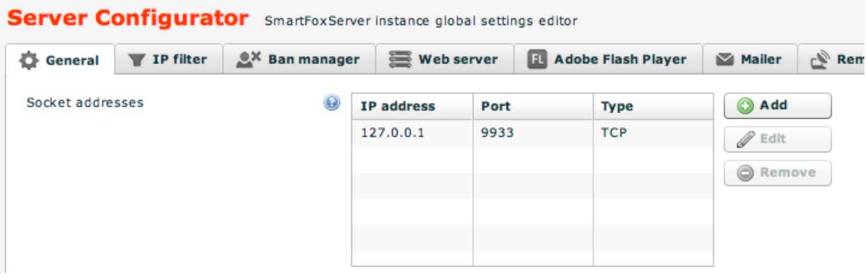Click the envelope icon on Mailer tab
Image resolution: width=868 pixels, height=280 pixels.
723,59
